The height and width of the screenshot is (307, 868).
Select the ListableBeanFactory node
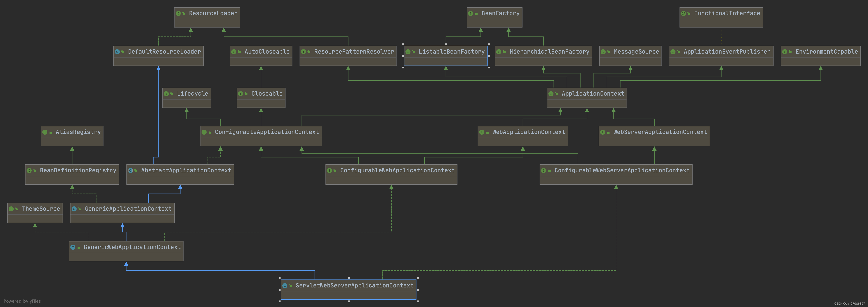tap(445, 56)
